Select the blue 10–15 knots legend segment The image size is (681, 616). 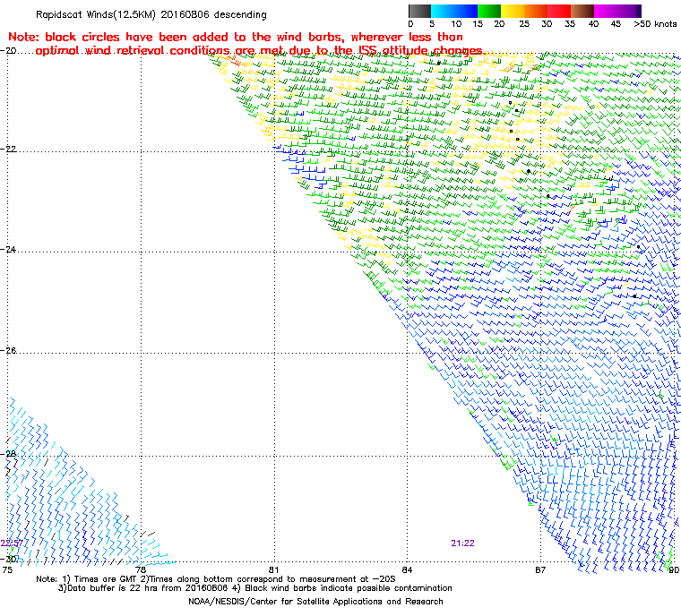pyautogui.click(x=466, y=11)
